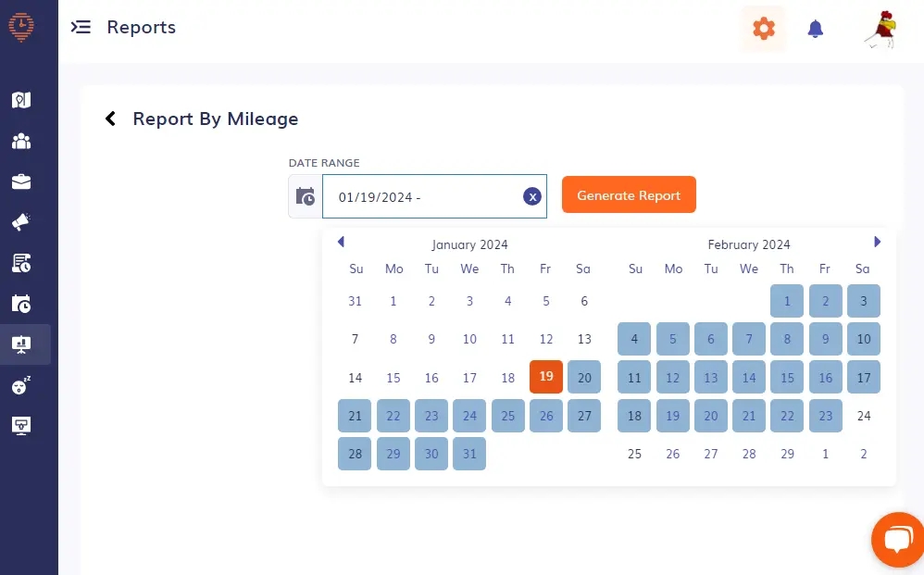The width and height of the screenshot is (924, 575).
Task: Open the date range calendar picker icon
Action: coord(305,195)
